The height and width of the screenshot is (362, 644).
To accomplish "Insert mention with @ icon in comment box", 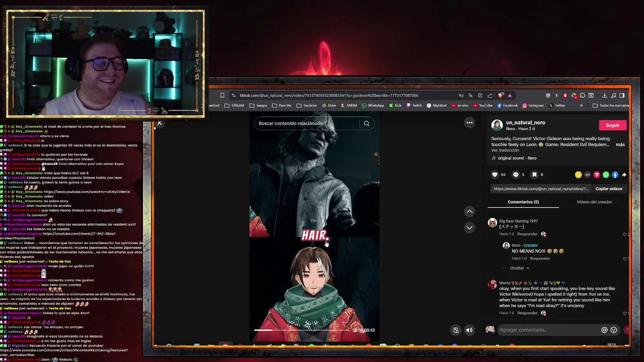I will 604,330.
